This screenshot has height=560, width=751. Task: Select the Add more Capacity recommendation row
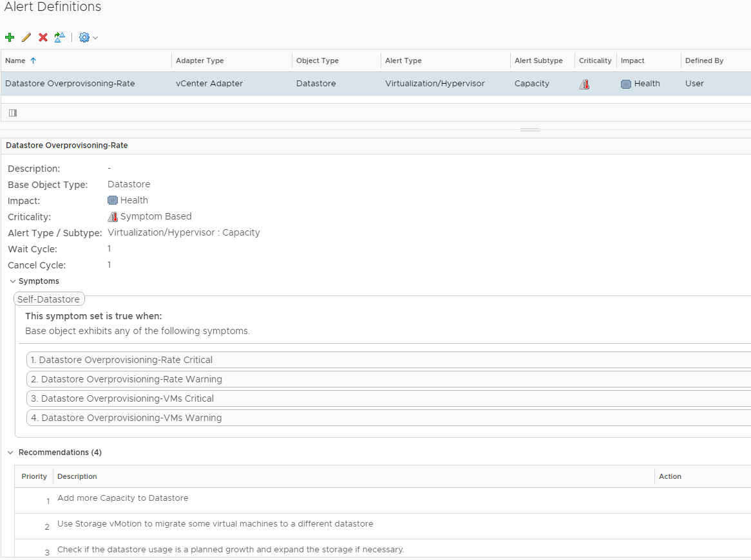pyautogui.click(x=122, y=498)
